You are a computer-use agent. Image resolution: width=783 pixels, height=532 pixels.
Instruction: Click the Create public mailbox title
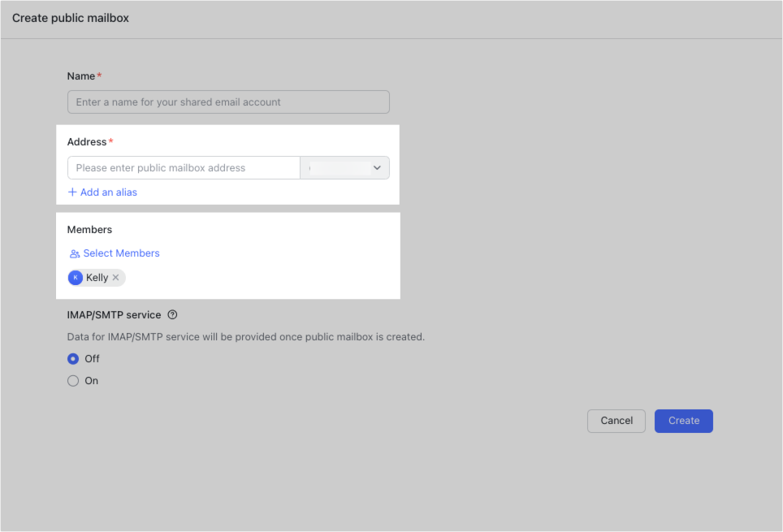click(x=71, y=18)
